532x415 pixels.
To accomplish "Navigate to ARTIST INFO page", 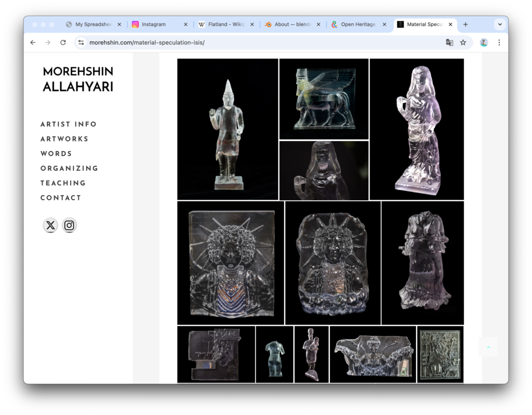I will click(69, 124).
